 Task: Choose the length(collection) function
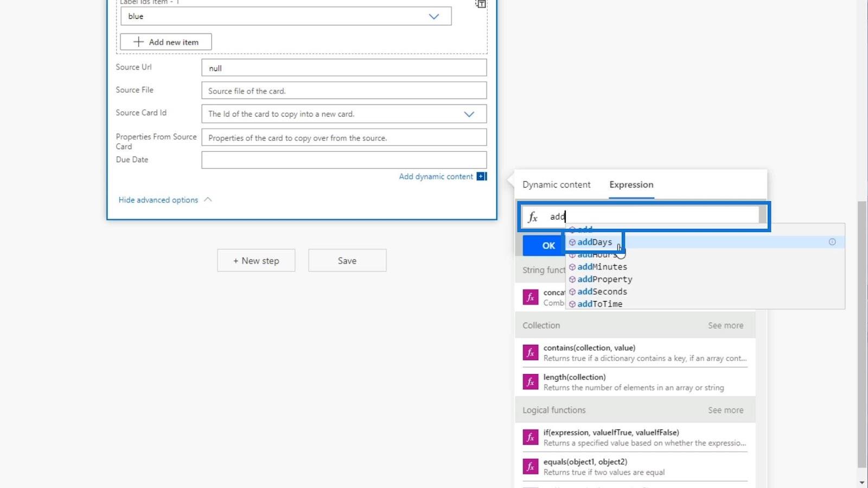[x=635, y=382]
